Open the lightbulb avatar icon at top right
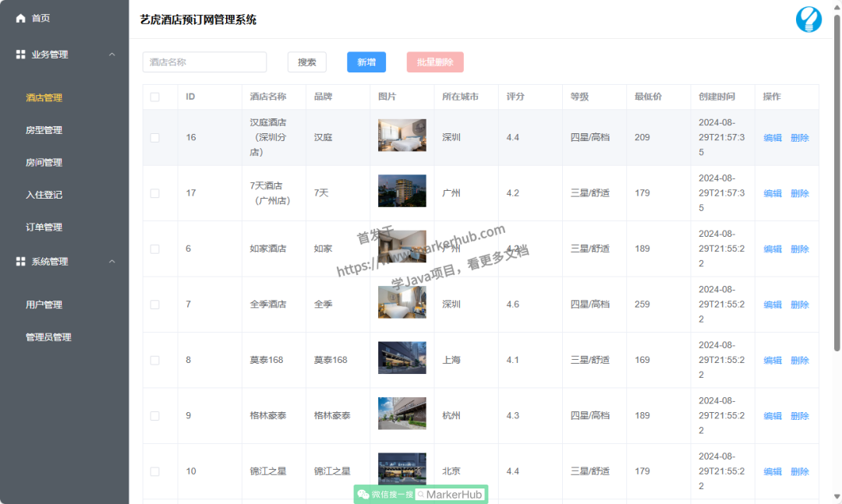Screen dimensions: 842x504 pyautogui.click(x=808, y=19)
